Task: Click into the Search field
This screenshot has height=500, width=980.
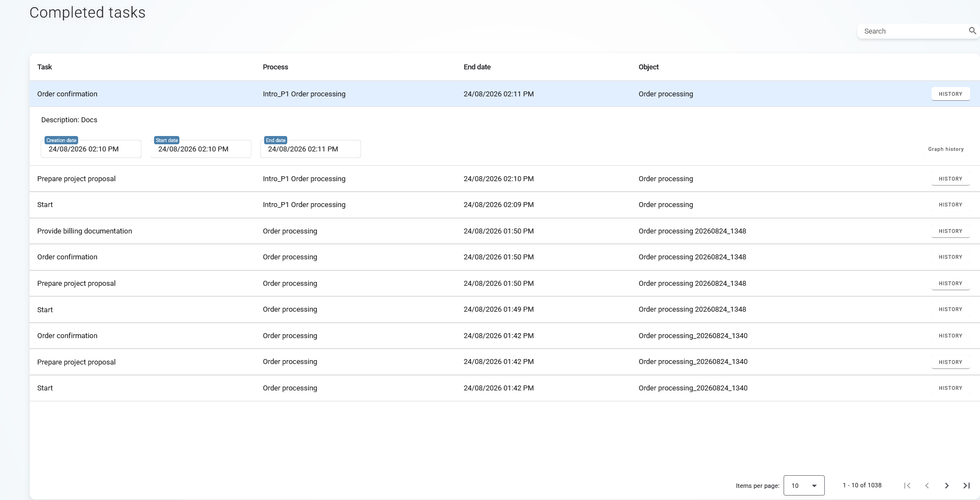Action: (913, 31)
